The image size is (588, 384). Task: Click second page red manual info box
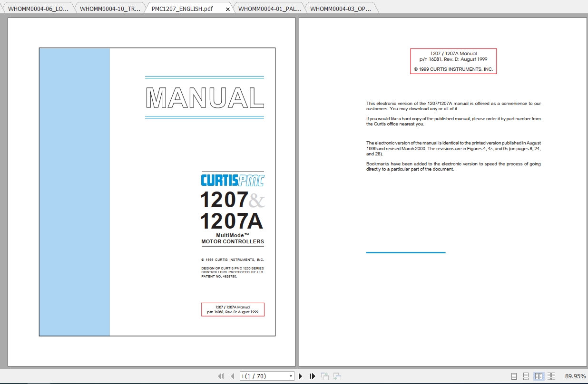tap(453, 61)
